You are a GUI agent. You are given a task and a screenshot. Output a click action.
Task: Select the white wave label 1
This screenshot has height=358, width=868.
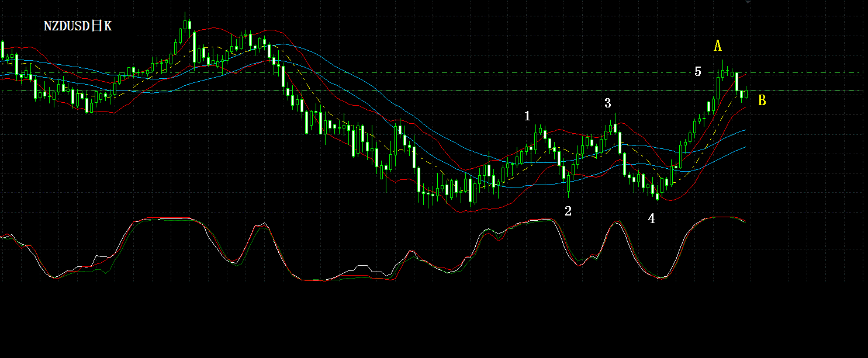coord(527,116)
